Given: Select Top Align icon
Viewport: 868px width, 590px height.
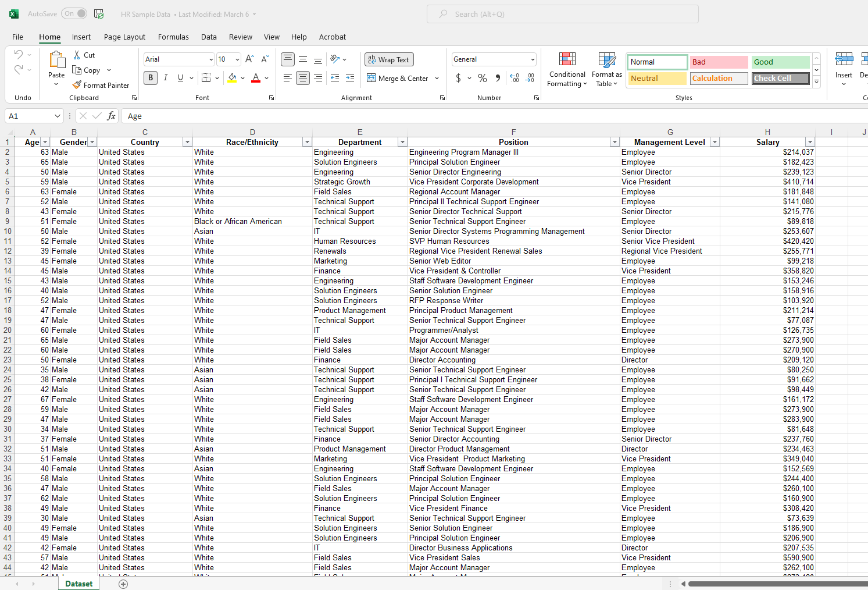Looking at the screenshot, I should (288, 59).
